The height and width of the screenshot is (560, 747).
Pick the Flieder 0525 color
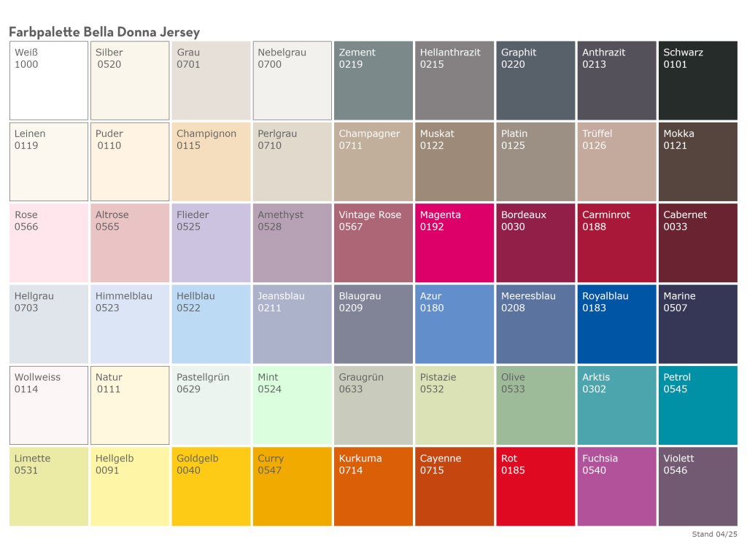(x=211, y=243)
